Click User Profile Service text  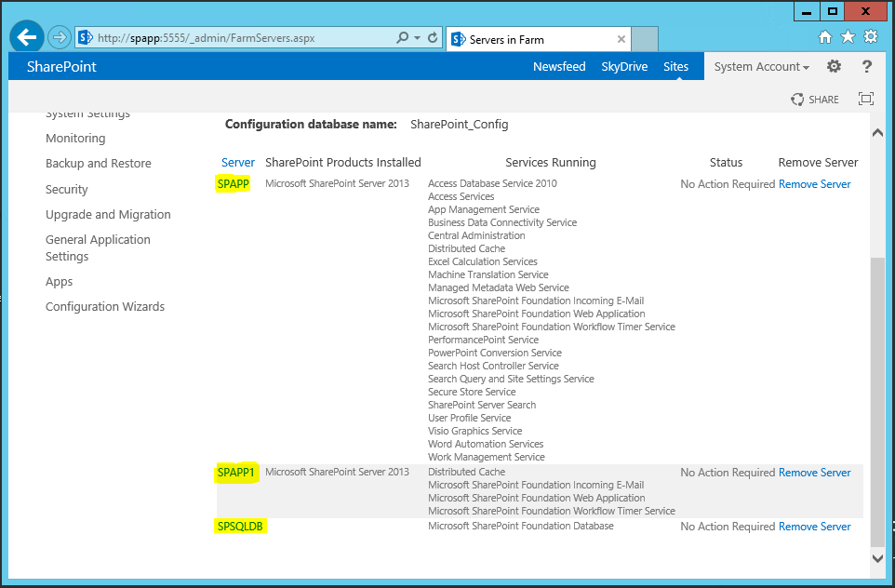pyautogui.click(x=469, y=418)
